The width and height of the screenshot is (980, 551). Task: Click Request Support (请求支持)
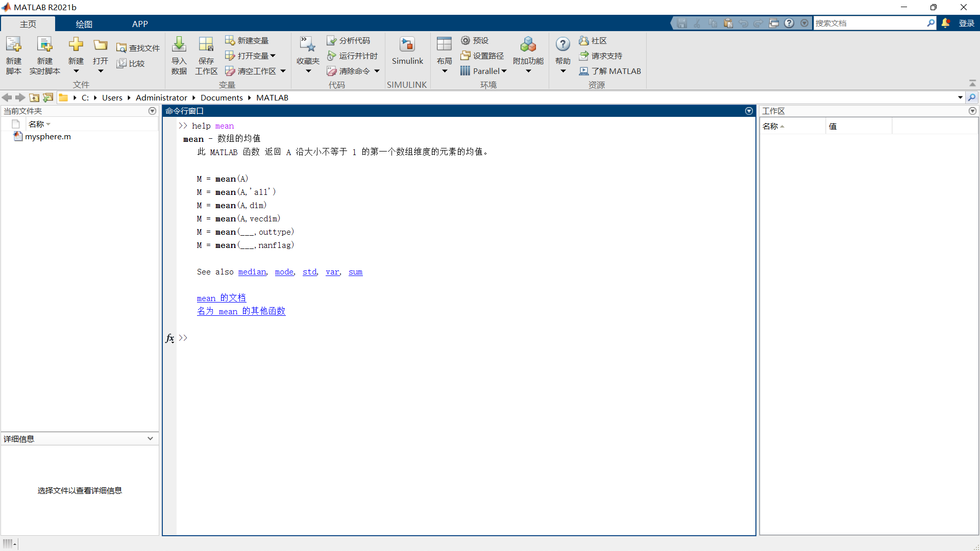[x=601, y=56]
